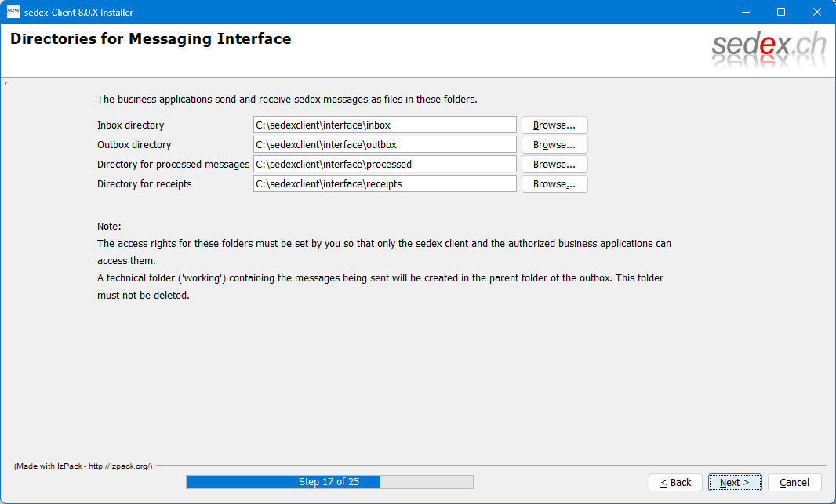The height and width of the screenshot is (504, 836).
Task: Browse for the processed messages directory
Action: pos(554,165)
